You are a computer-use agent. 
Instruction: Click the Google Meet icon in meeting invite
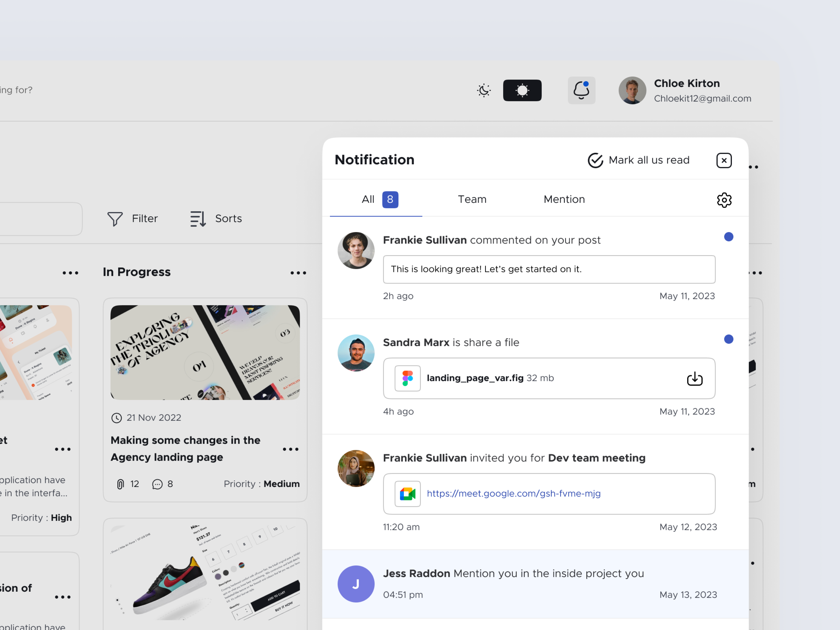point(407,494)
